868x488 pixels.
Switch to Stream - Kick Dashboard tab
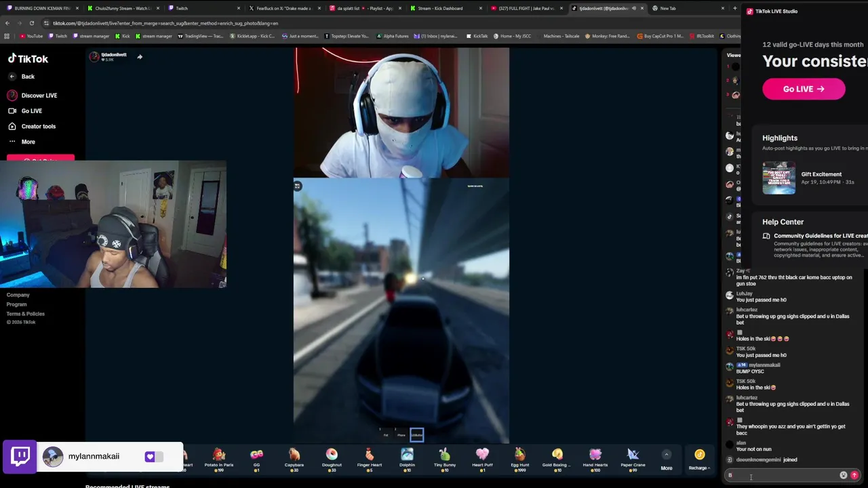coord(444,8)
